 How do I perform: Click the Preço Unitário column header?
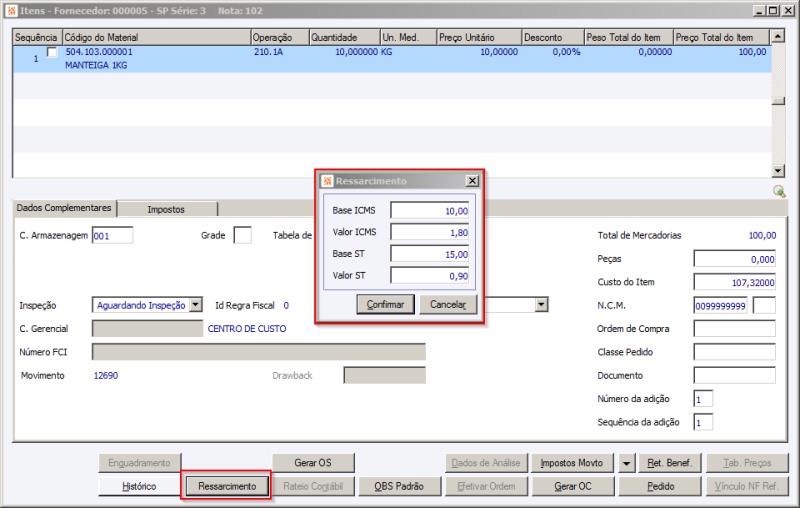[x=480, y=37]
